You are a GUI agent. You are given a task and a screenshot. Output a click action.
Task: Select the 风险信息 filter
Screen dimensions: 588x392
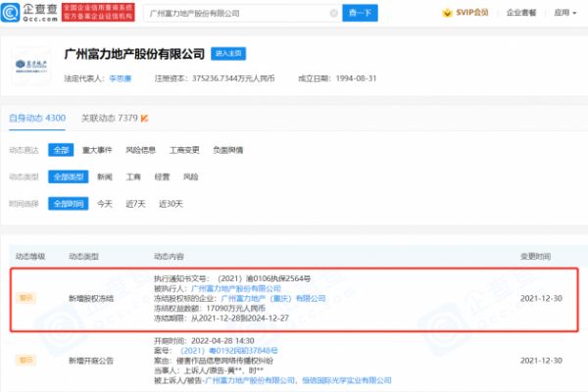coord(140,150)
